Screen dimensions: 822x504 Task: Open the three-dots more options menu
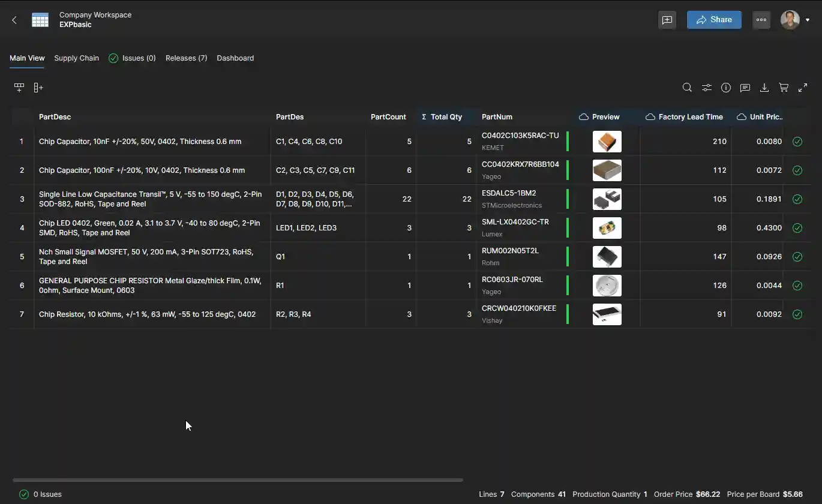pos(761,20)
